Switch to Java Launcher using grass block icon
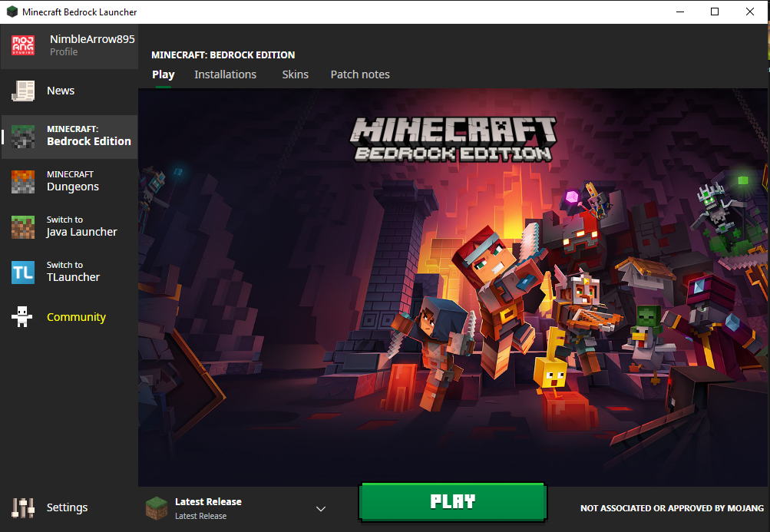Viewport: 770px width, 532px height. pyautogui.click(x=24, y=226)
